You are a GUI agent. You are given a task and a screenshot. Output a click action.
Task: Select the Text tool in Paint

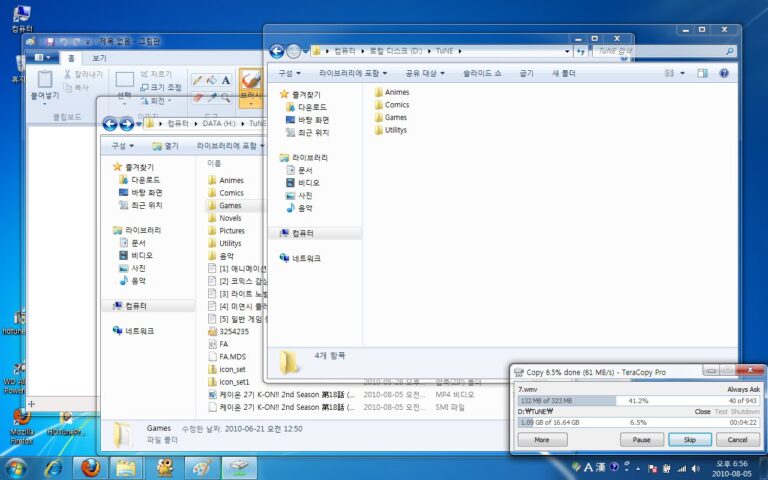tap(226, 80)
